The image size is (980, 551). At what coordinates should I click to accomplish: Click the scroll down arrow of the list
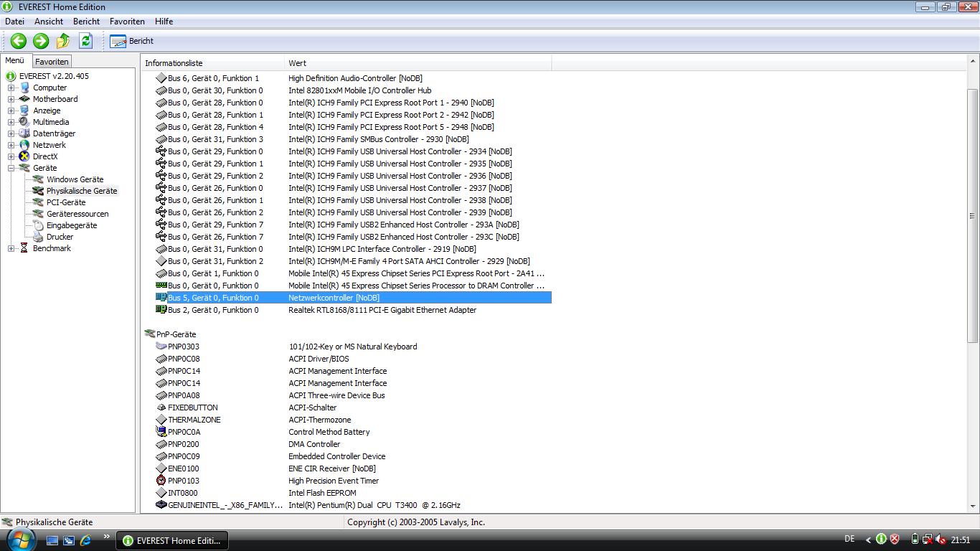pos(973,507)
